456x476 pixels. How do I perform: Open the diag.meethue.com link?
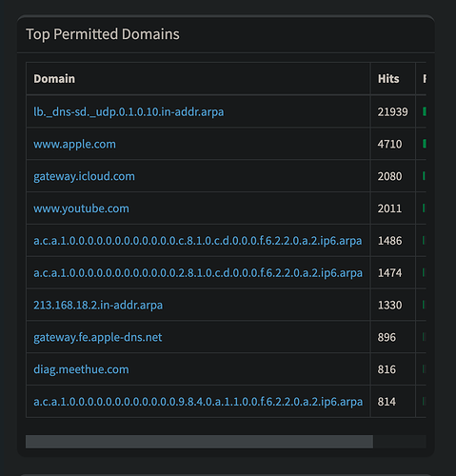[81, 369]
